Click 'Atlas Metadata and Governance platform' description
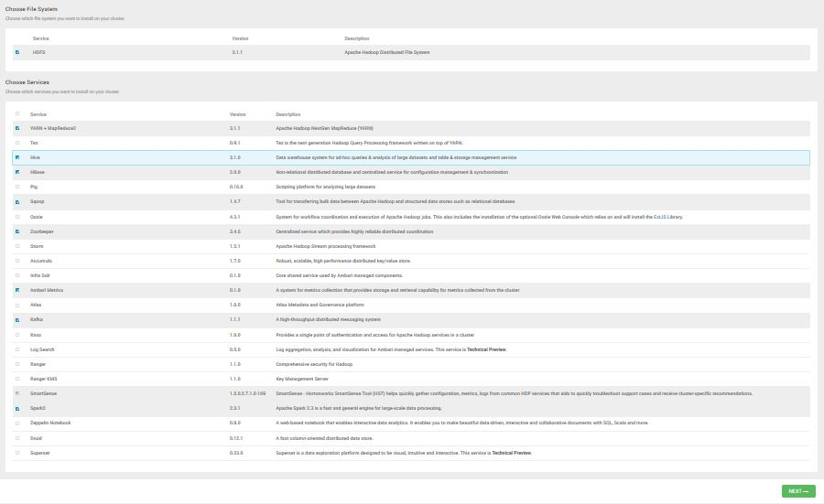The image size is (824, 504). coord(320,305)
